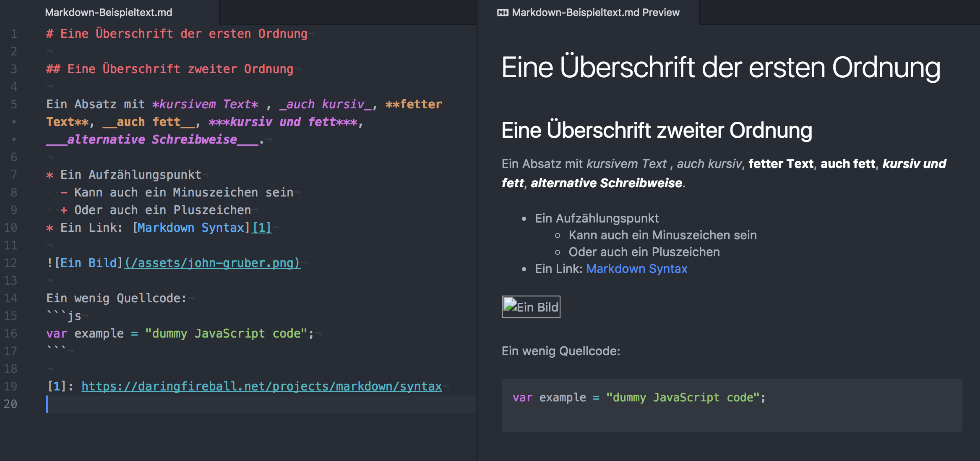The width and height of the screenshot is (980, 461).
Task: Click the daringfireball.net URL on line 19
Action: tap(262, 386)
